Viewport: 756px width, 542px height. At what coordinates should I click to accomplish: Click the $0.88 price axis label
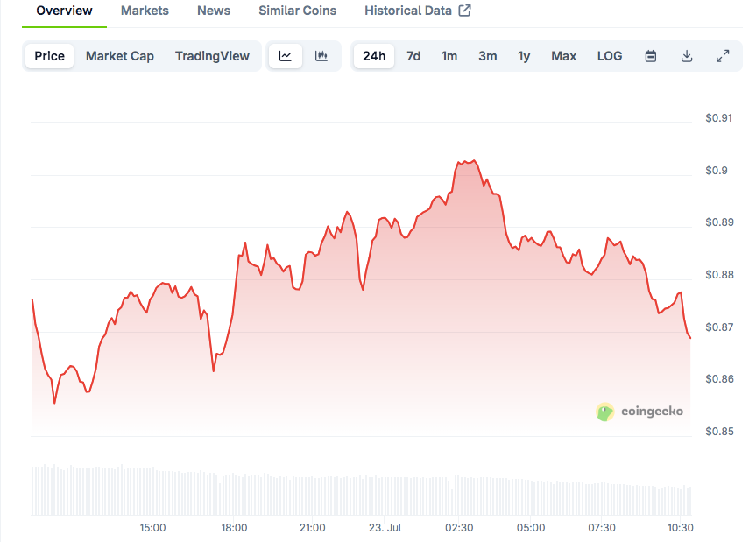(719, 275)
